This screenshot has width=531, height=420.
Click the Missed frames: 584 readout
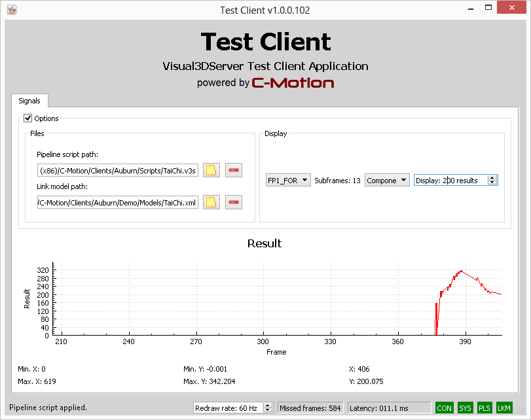point(310,408)
